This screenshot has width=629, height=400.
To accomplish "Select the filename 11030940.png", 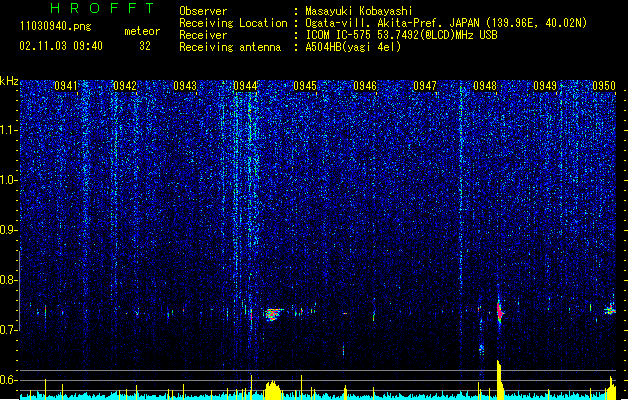I will [x=56, y=27].
